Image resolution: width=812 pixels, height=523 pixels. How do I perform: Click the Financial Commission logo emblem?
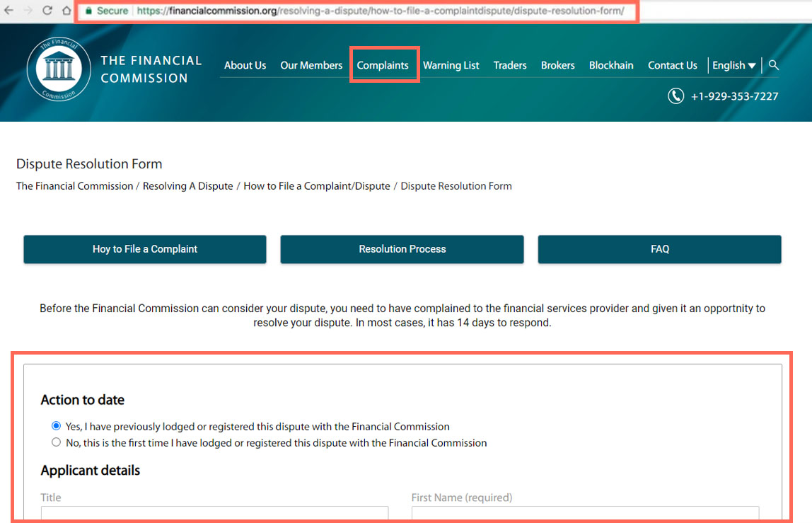(x=59, y=69)
